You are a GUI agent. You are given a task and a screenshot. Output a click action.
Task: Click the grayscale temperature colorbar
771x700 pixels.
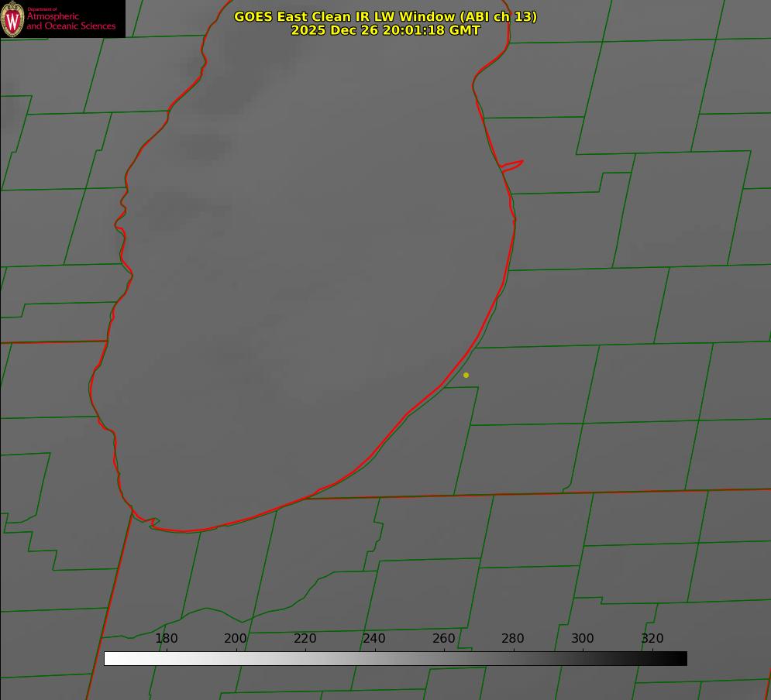pos(395,658)
